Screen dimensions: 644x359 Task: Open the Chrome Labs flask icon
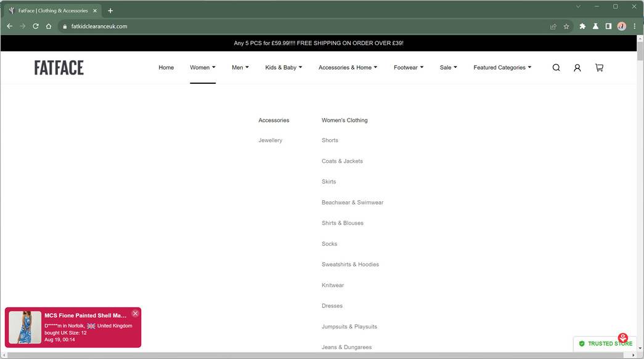tap(595, 26)
